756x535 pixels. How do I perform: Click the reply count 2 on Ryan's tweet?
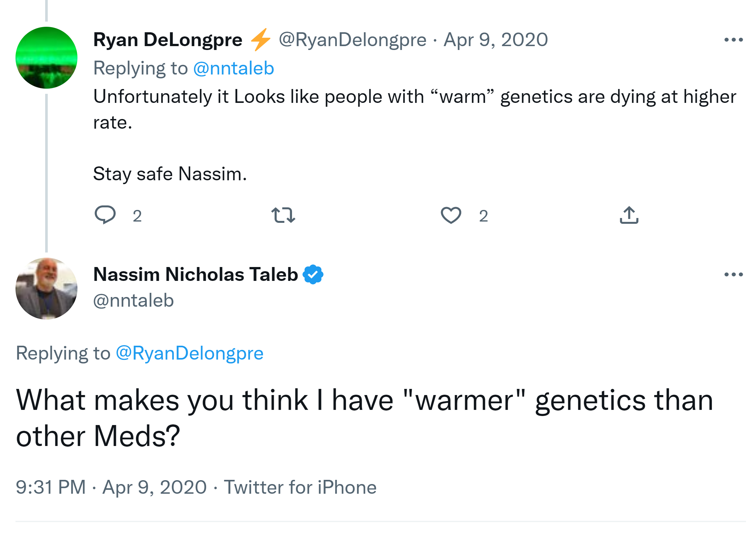(137, 216)
